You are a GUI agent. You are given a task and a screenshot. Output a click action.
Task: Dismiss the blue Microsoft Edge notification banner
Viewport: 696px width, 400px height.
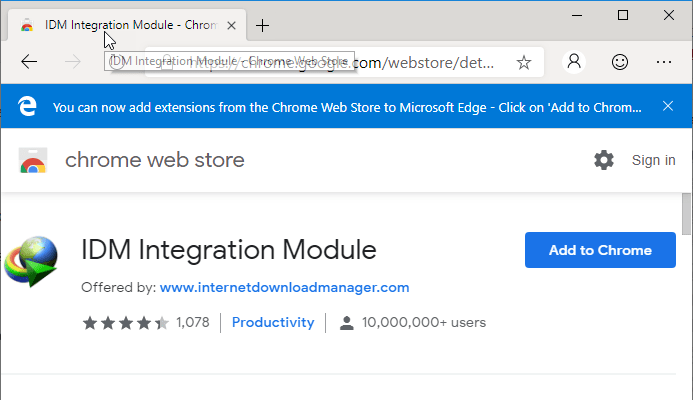tap(668, 106)
